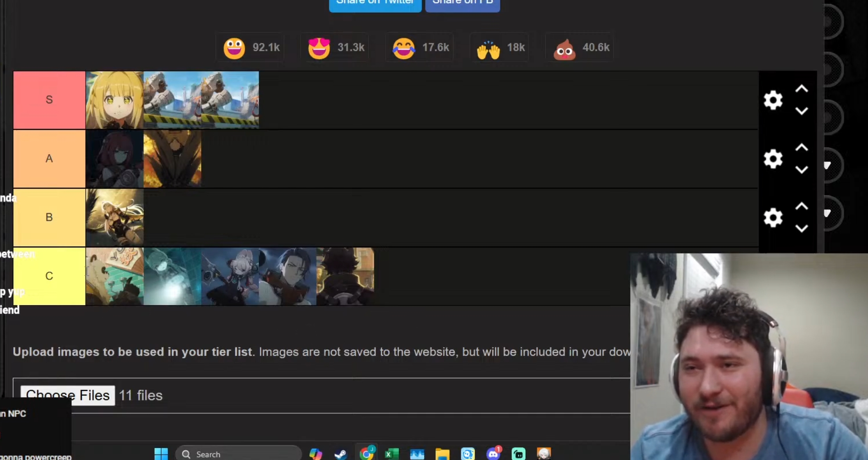Open the Windows Start menu
Screen dimensions: 868x460
click(161, 454)
